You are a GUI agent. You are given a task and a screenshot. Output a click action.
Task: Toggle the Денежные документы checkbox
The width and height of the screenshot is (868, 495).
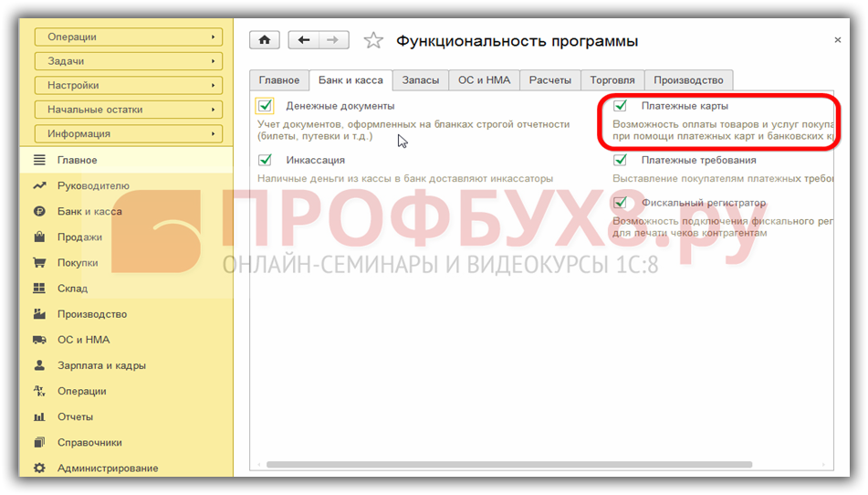(266, 106)
